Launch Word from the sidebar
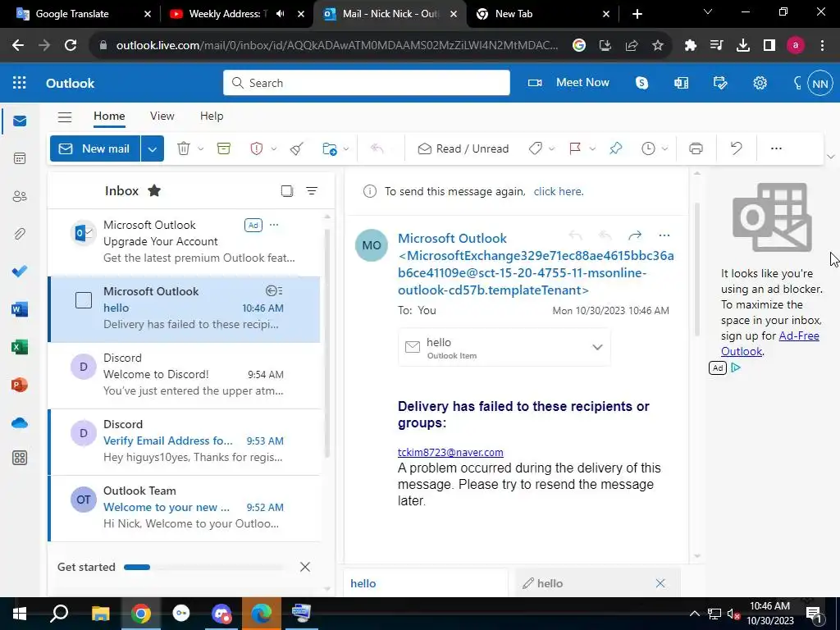 (20, 309)
